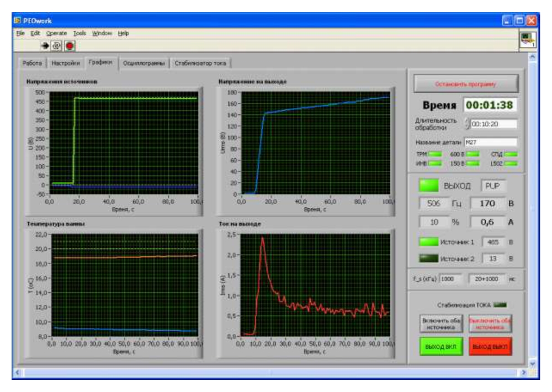
Task: Click the source voltages graph plot area
Action: tap(124, 143)
